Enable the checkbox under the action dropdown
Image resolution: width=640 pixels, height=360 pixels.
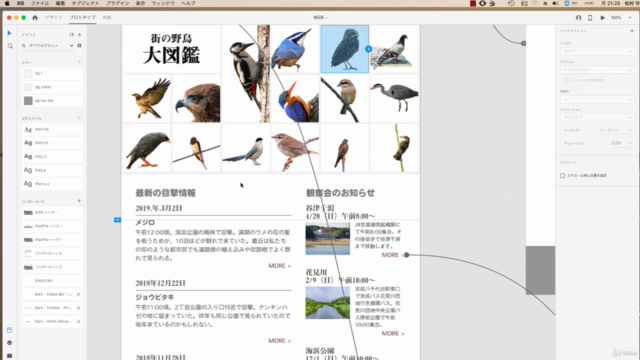click(566, 80)
